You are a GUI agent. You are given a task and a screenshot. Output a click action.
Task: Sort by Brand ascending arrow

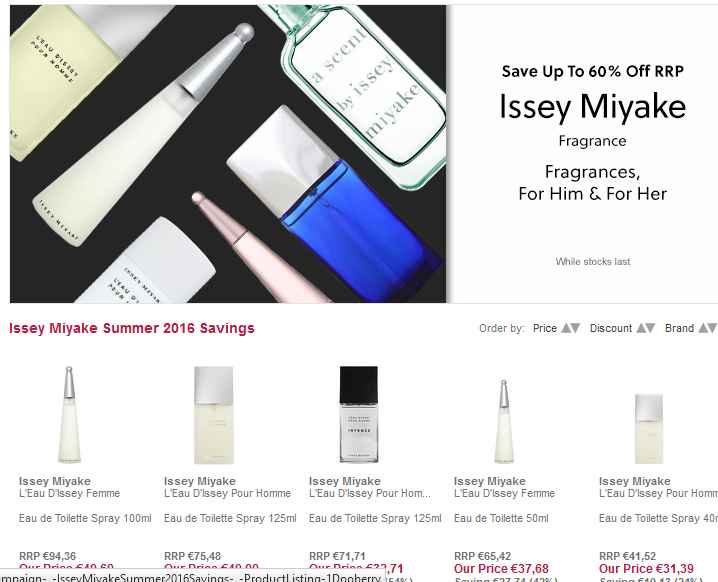[702, 328]
